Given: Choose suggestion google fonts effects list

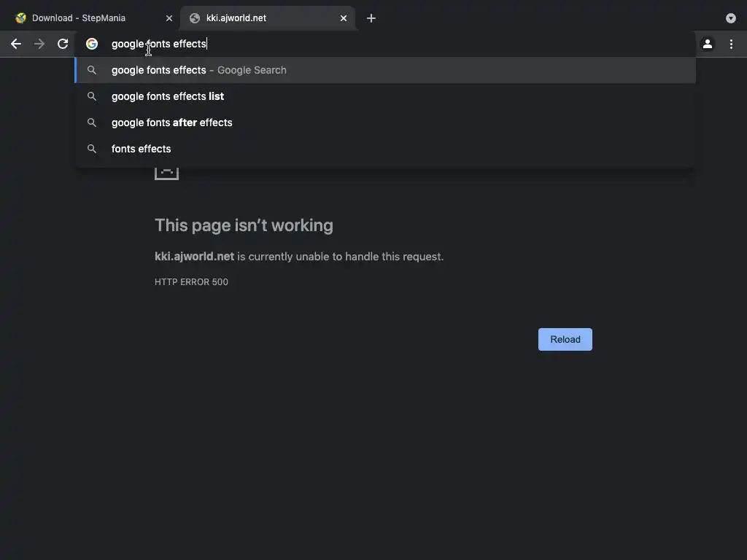Looking at the screenshot, I should pos(385,96).
